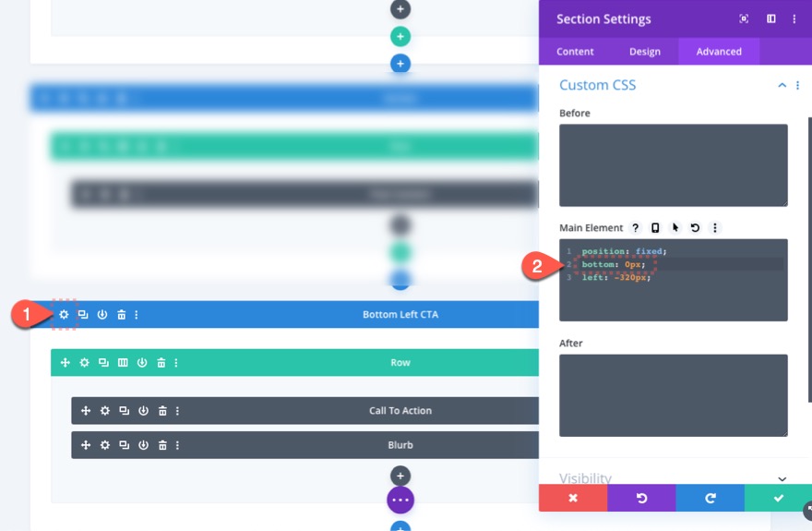Expand the Visibility settings group
812x531 pixels.
pyautogui.click(x=782, y=478)
